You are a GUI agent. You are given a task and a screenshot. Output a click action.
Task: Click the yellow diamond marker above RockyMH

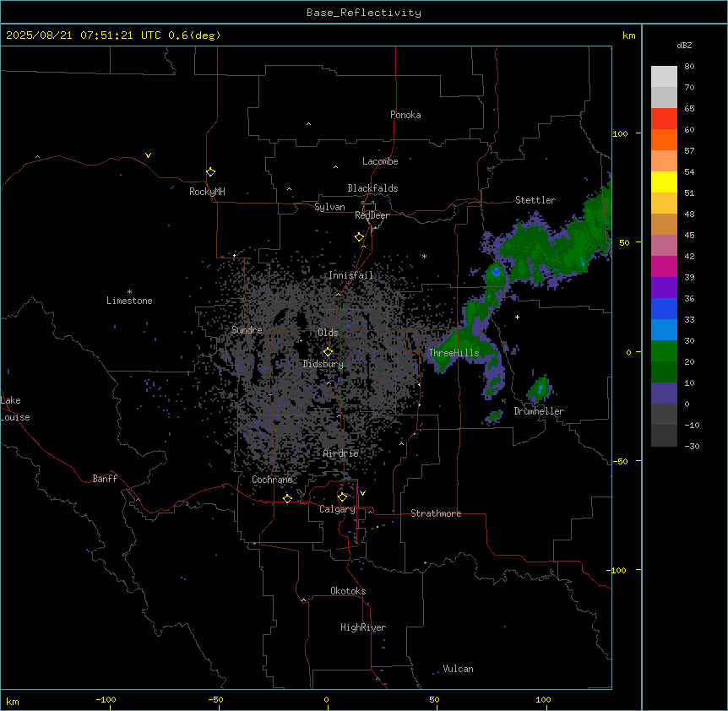click(x=211, y=171)
